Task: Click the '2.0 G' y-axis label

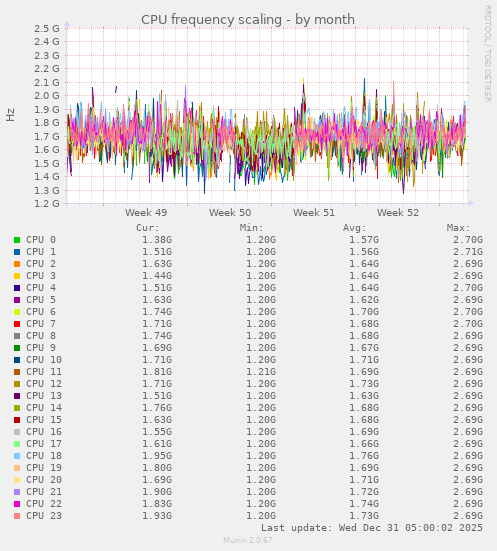Action: pyautogui.click(x=47, y=96)
